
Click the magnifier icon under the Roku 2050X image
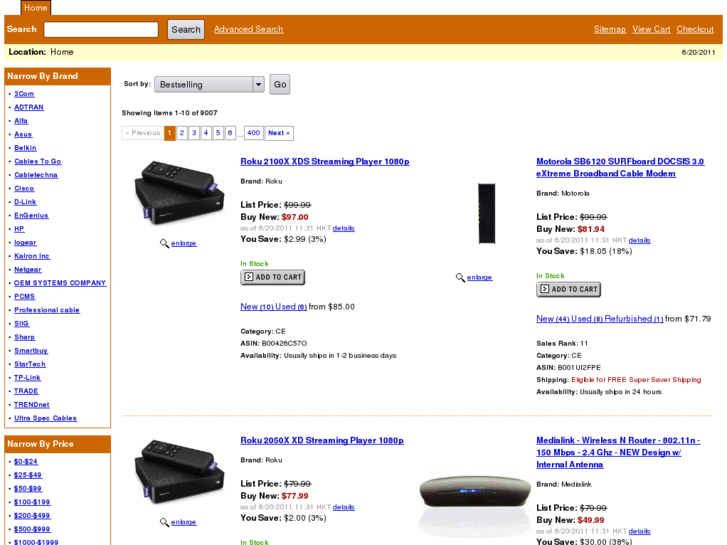164,522
